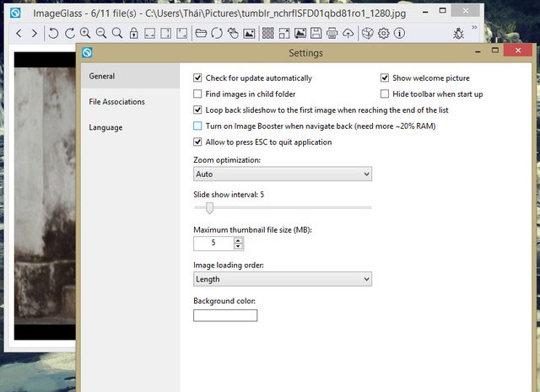Screen dimensions: 540x392
Task: Open the Image loading order dropdown
Action: (283, 279)
